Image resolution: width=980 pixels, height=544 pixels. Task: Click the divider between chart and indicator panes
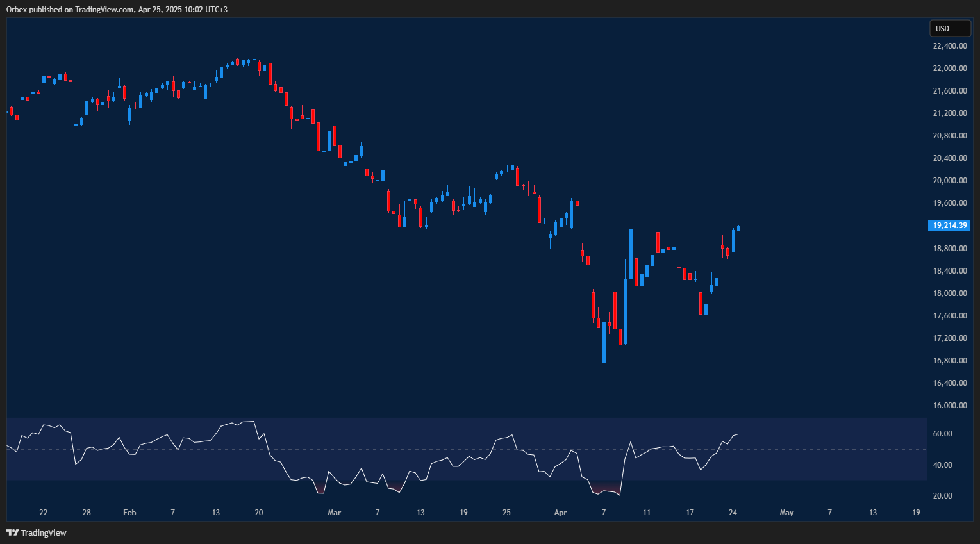[449, 408]
